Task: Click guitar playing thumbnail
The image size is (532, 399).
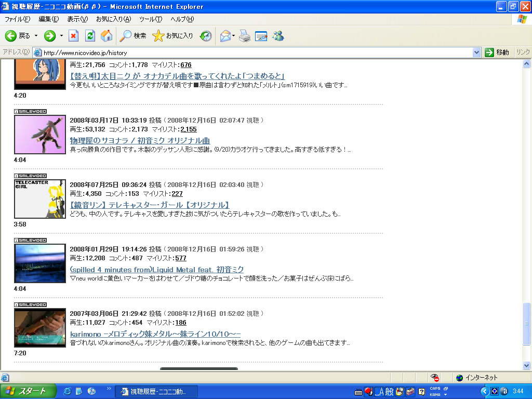Action: pyautogui.click(x=40, y=328)
